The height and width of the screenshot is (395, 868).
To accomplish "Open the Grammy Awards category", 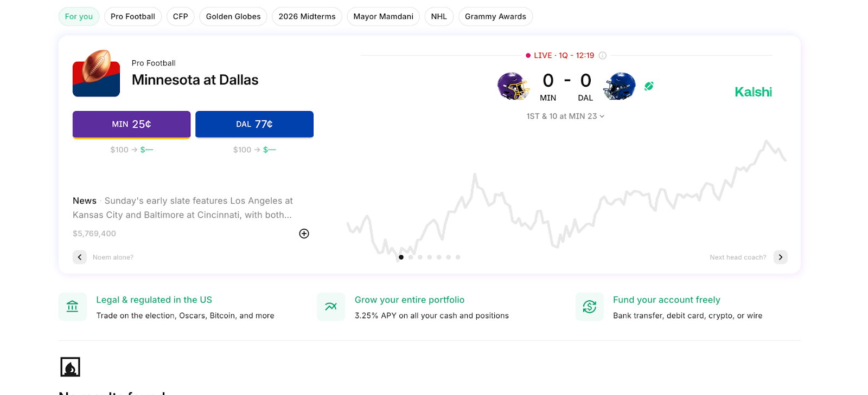I will (x=495, y=16).
